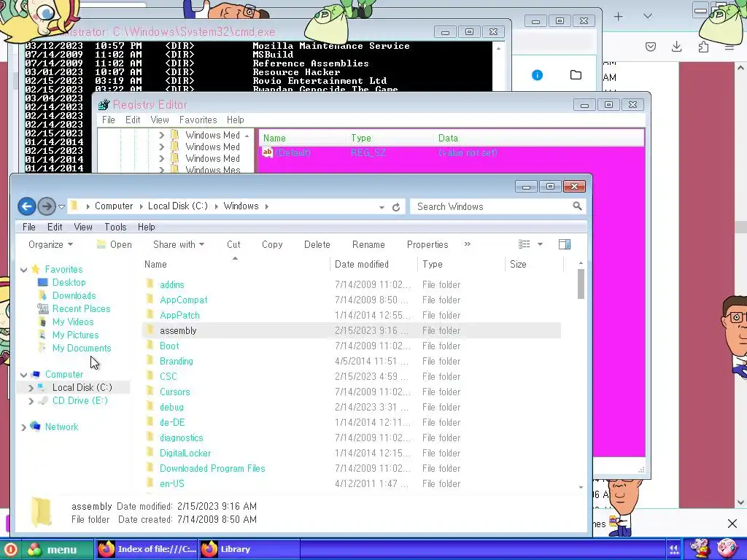Open the Organize dropdown
747x560 pixels.
point(50,244)
